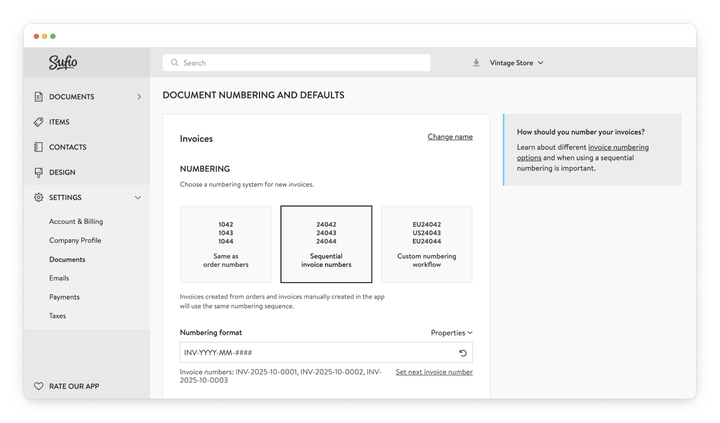This screenshot has width=720, height=423.
Task: Go to Company Profile settings
Action: click(x=75, y=240)
